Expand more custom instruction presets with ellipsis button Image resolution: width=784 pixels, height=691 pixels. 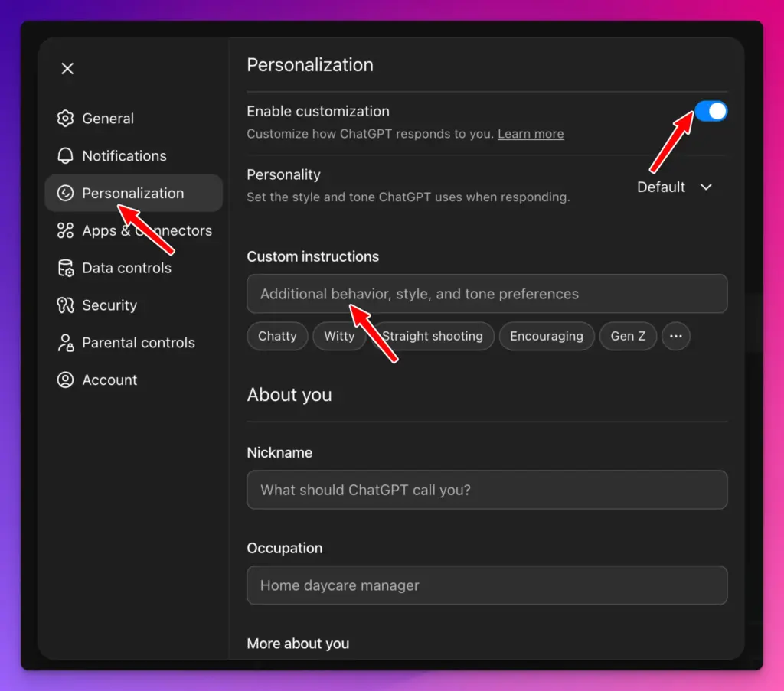(x=676, y=336)
